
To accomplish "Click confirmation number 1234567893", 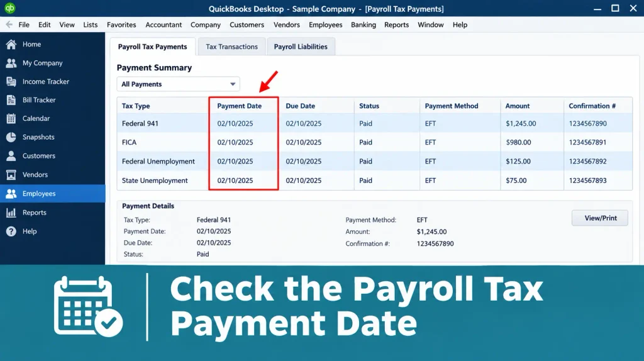I will pos(587,181).
